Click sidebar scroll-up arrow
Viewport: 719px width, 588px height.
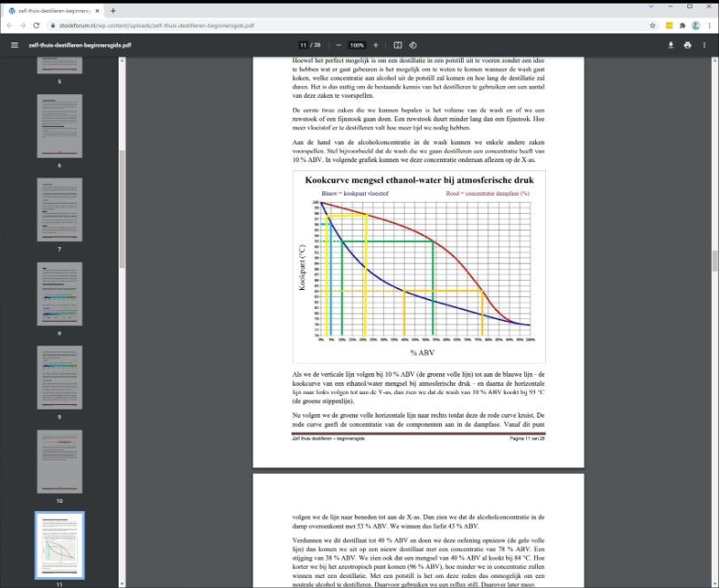pos(122,60)
